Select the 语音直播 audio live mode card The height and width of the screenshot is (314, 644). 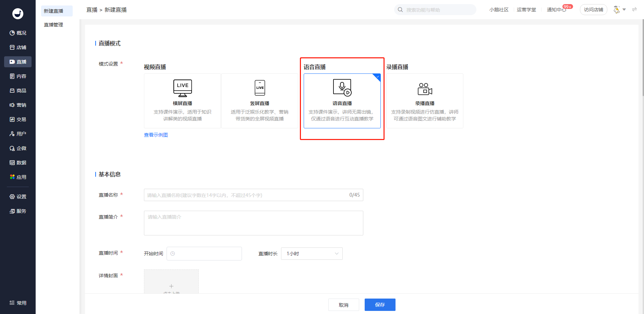click(x=342, y=101)
